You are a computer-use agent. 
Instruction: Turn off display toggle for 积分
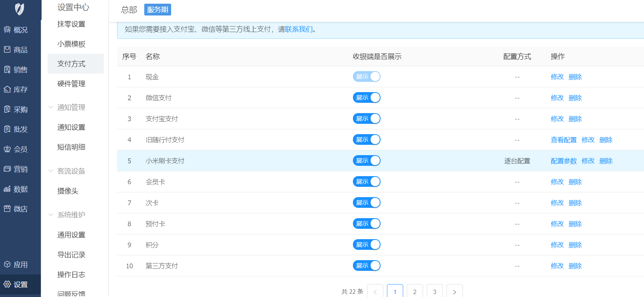(x=366, y=245)
